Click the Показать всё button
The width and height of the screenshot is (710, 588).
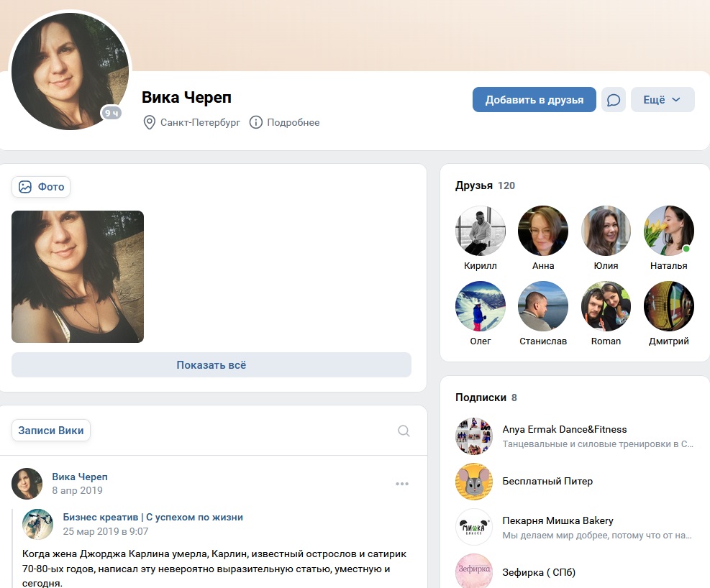pos(211,365)
